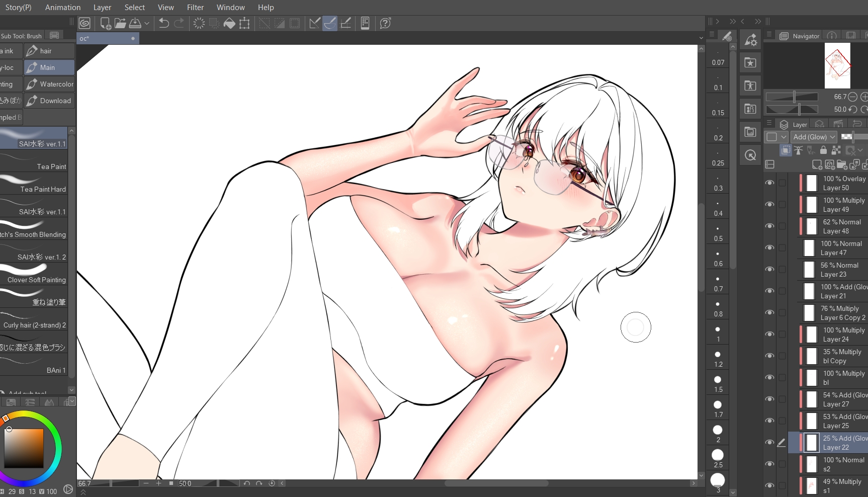868x497 pixels.
Task: Click the New canvas icon
Action: [106, 23]
